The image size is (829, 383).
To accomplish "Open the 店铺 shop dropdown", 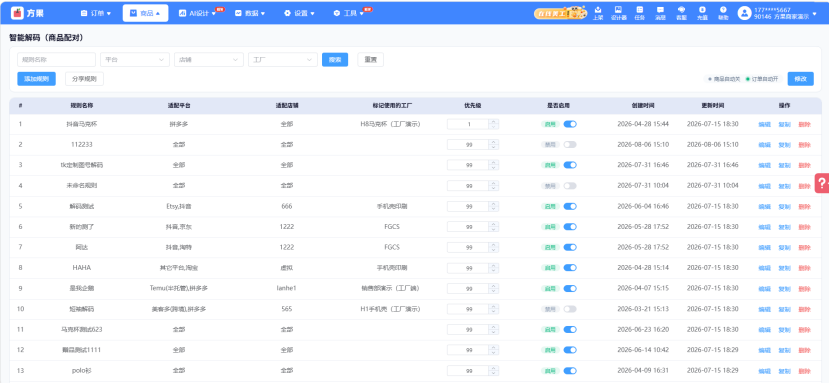I will pyautogui.click(x=209, y=60).
